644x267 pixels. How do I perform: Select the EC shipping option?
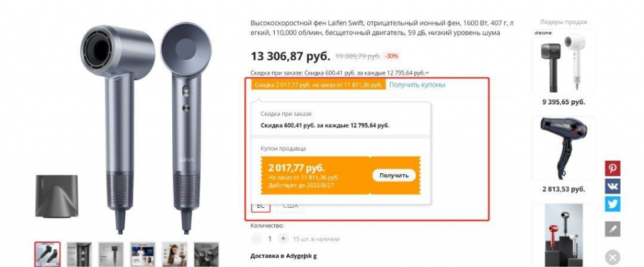(260, 206)
